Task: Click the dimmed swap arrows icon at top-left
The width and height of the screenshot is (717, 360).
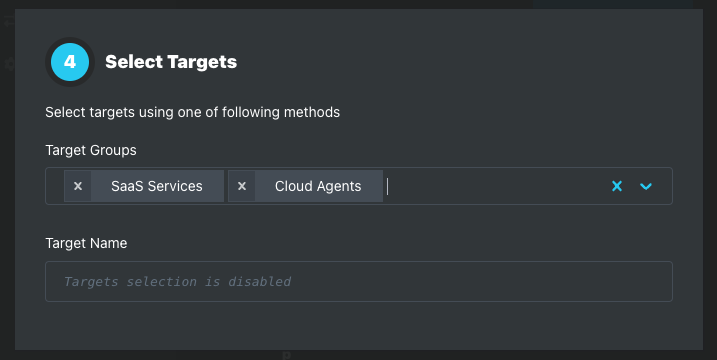Action: click(x=8, y=21)
